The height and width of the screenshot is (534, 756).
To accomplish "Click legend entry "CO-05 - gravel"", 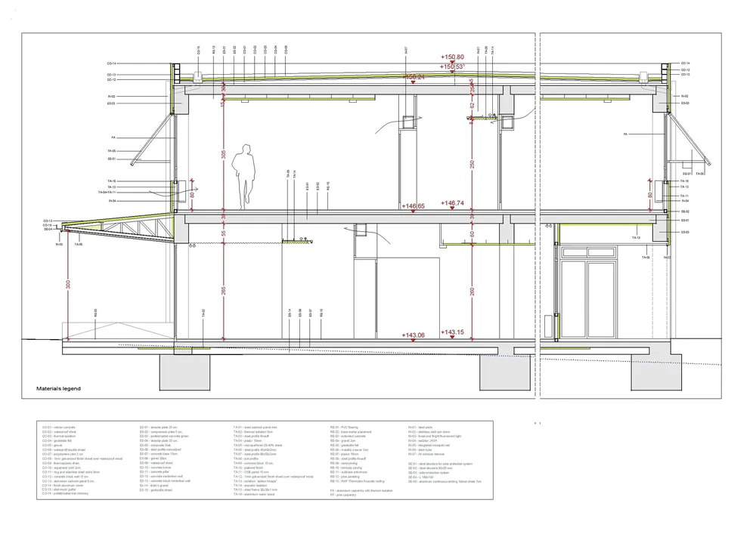I will [52, 445].
